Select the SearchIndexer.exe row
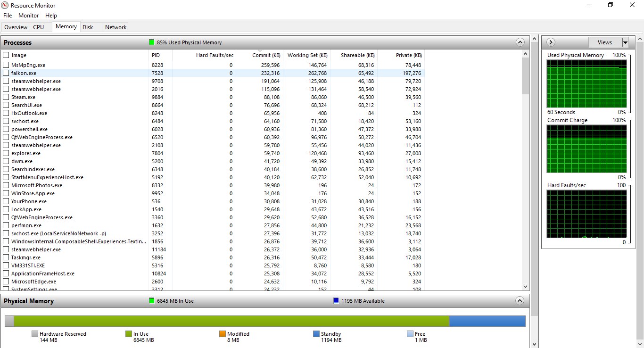Viewport: 644px width, 348px height. click(213, 169)
